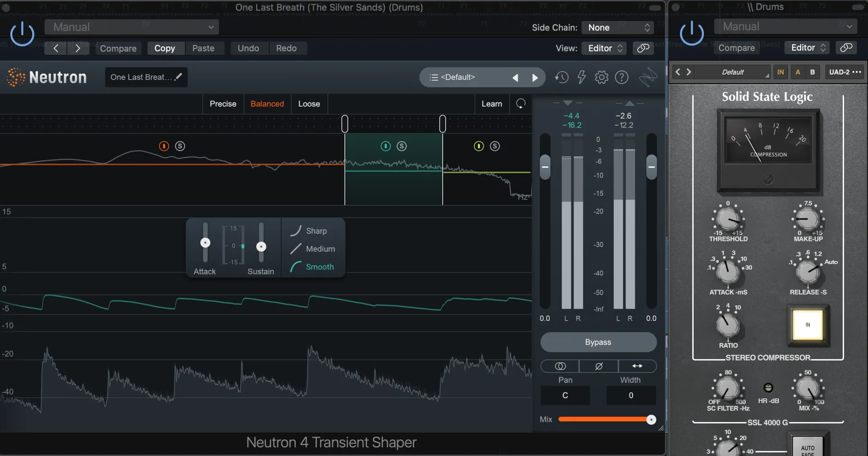The height and width of the screenshot is (456, 868).
Task: Go to previous Neutron preset arrow
Action: coord(515,77)
